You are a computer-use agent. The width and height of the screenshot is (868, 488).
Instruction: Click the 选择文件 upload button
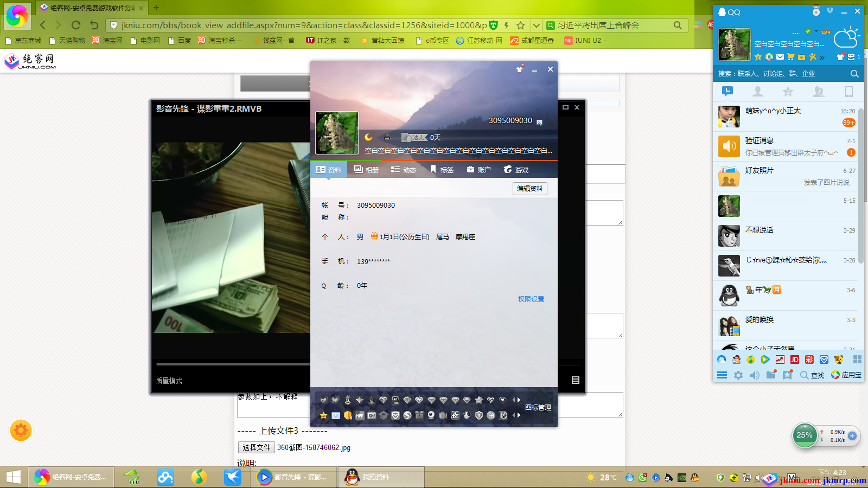point(256,447)
